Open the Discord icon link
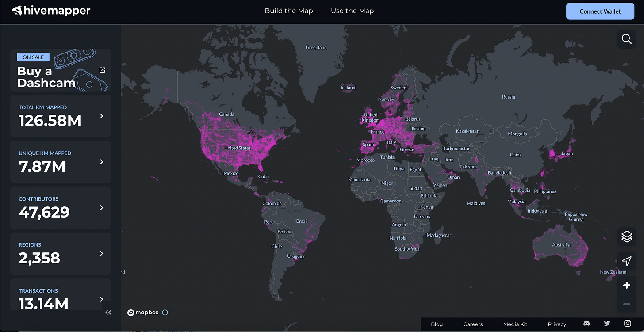The width and height of the screenshot is (644, 332). click(x=587, y=324)
